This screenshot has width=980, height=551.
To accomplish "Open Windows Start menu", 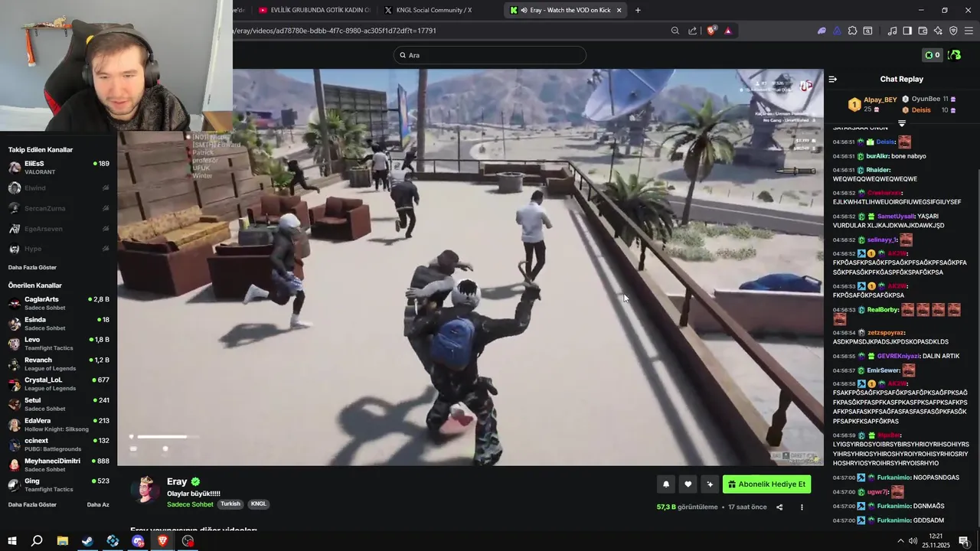I will (x=11, y=541).
